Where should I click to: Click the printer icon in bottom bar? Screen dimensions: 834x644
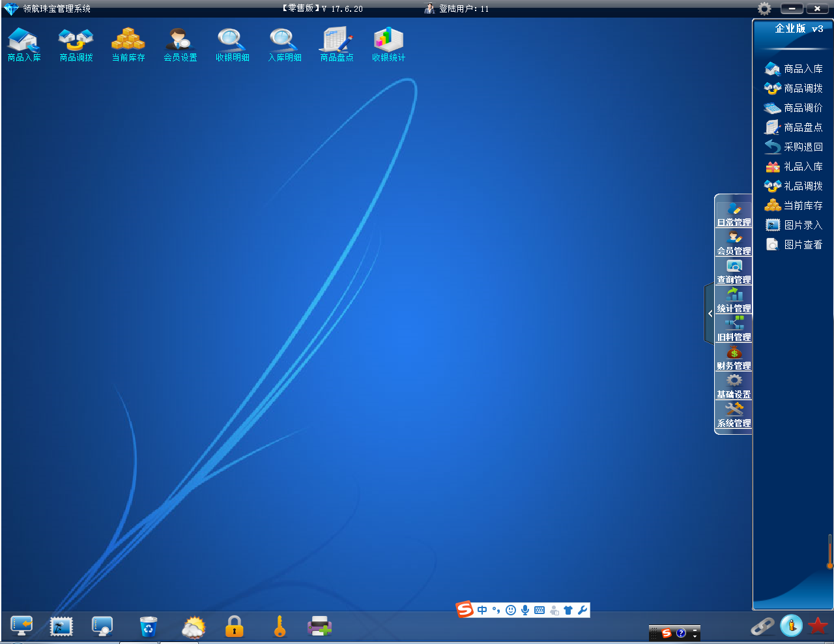click(319, 626)
